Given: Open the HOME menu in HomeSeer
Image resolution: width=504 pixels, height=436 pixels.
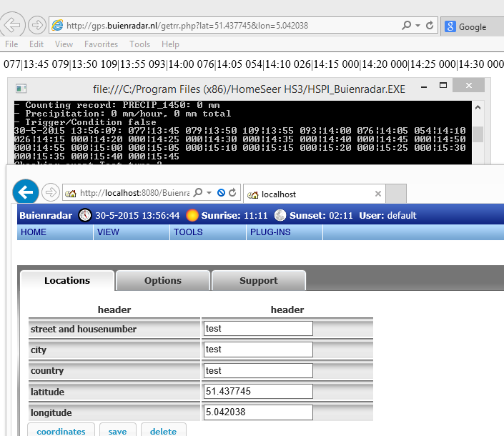Looking at the screenshot, I should click(55, 232).
